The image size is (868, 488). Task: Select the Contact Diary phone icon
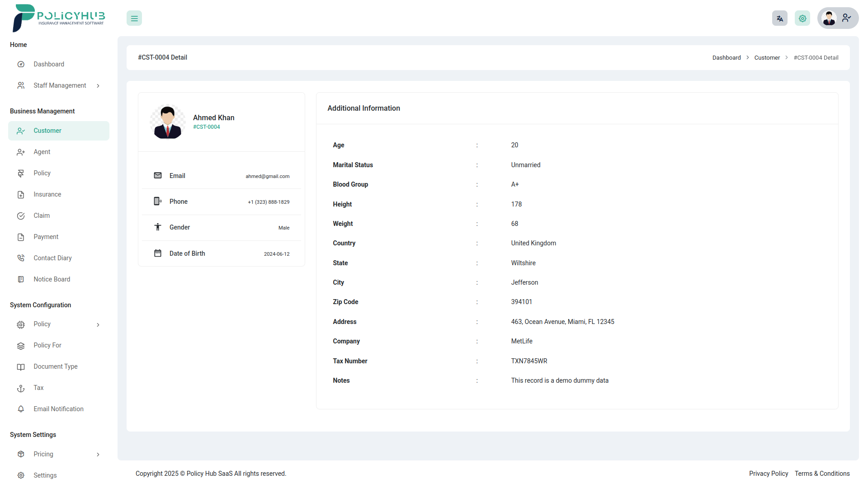21,258
